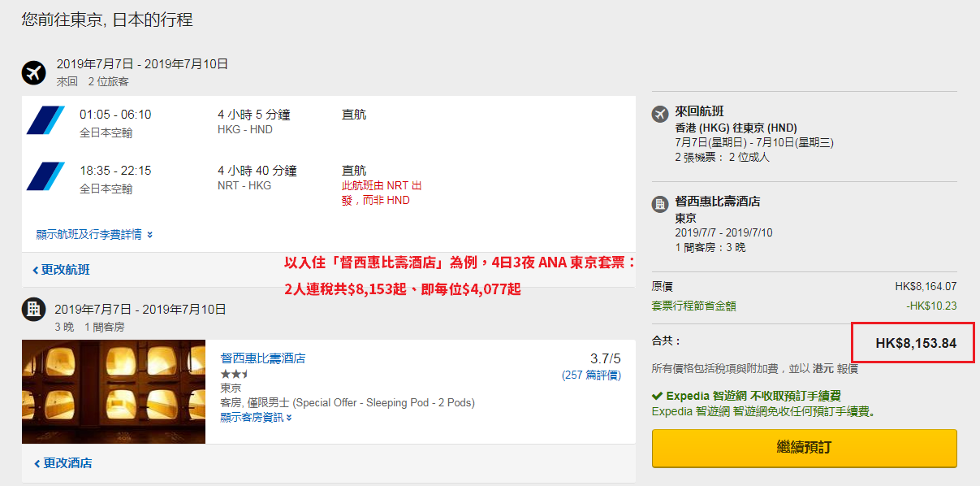Open the 督西惠比壽酒店 hotel name link

tap(263, 358)
